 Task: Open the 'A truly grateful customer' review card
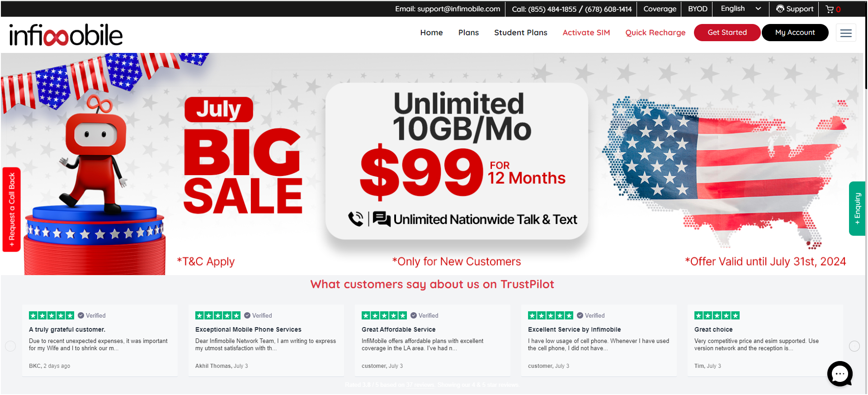tap(100, 340)
